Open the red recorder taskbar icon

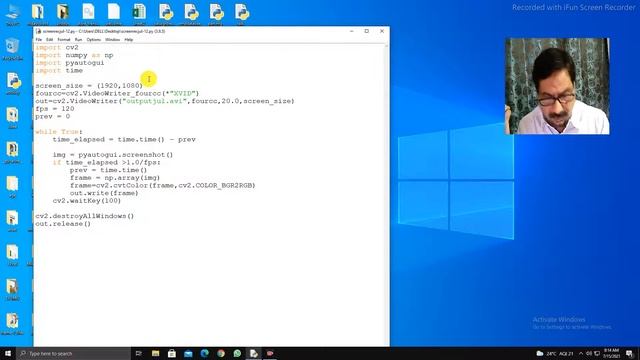pyautogui.click(x=270, y=353)
